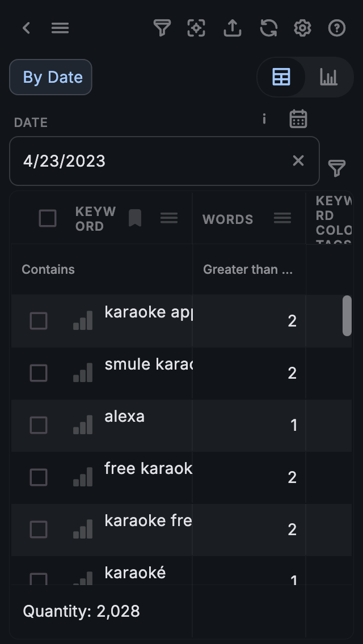
Task: Open the help question mark icon
Action: pos(337,28)
